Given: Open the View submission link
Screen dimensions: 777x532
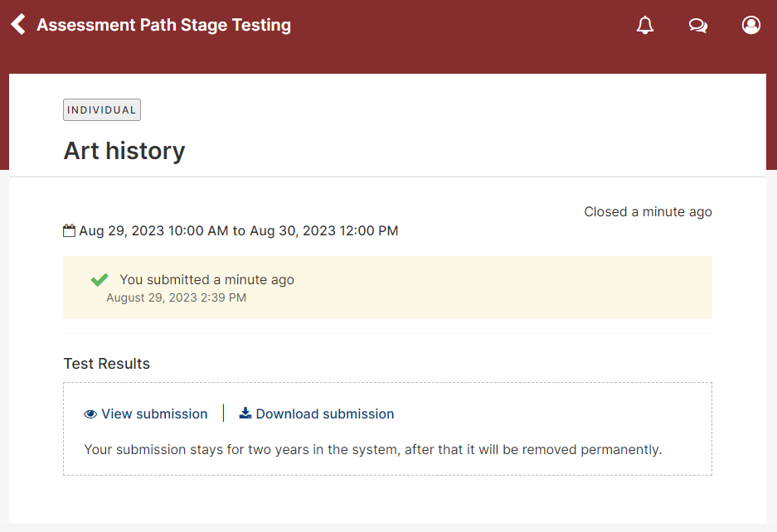Looking at the screenshot, I should 154,414.
